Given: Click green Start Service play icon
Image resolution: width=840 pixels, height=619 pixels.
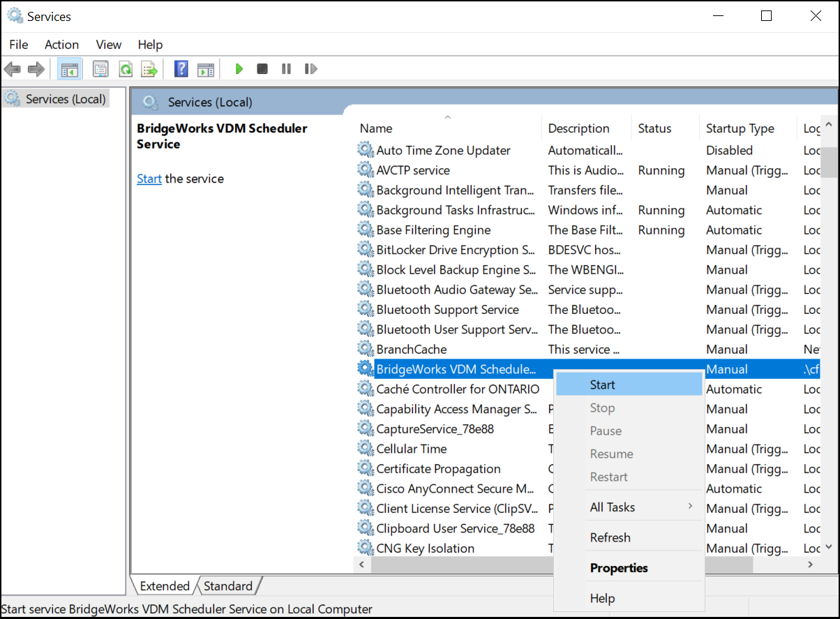Looking at the screenshot, I should [239, 69].
